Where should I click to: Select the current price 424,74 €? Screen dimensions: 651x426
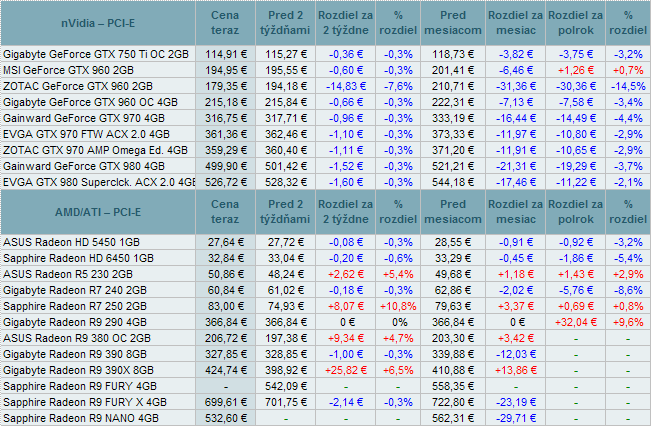(x=225, y=370)
